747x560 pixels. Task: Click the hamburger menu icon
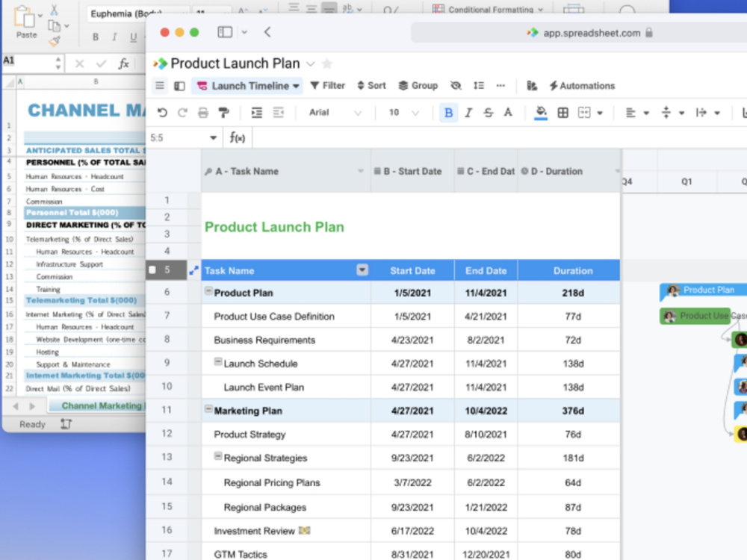tap(160, 86)
